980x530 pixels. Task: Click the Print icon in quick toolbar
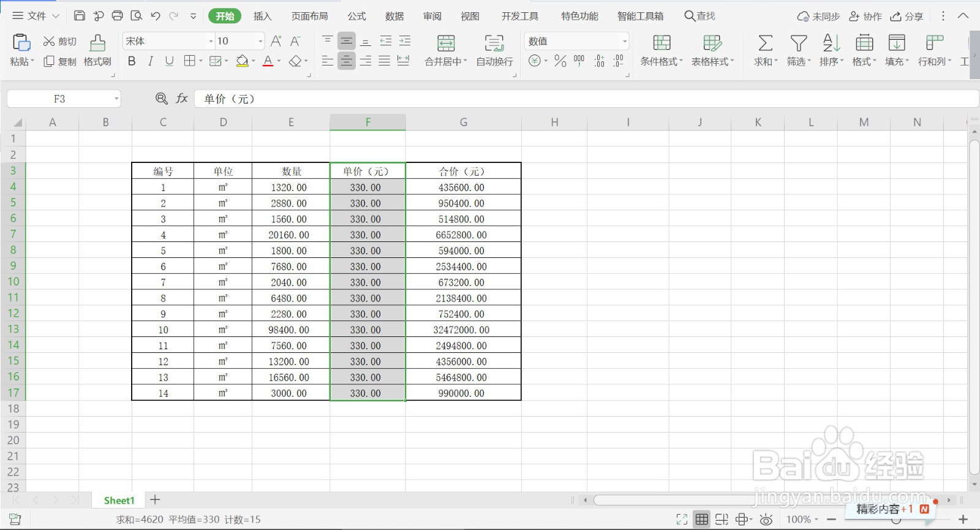click(x=117, y=16)
